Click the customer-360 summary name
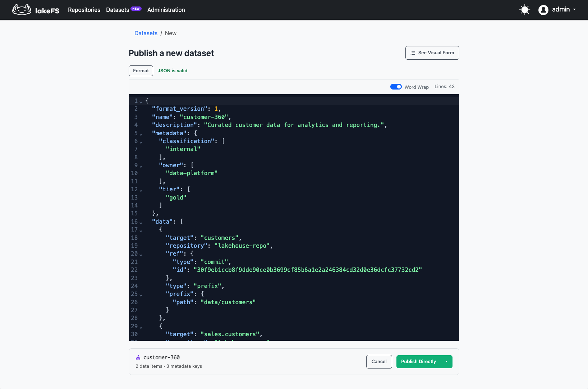 click(161, 357)
